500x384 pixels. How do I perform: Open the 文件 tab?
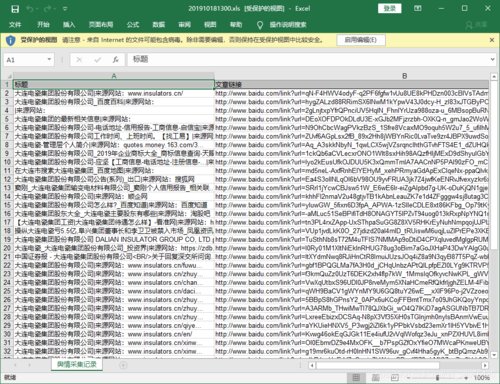[15, 25]
